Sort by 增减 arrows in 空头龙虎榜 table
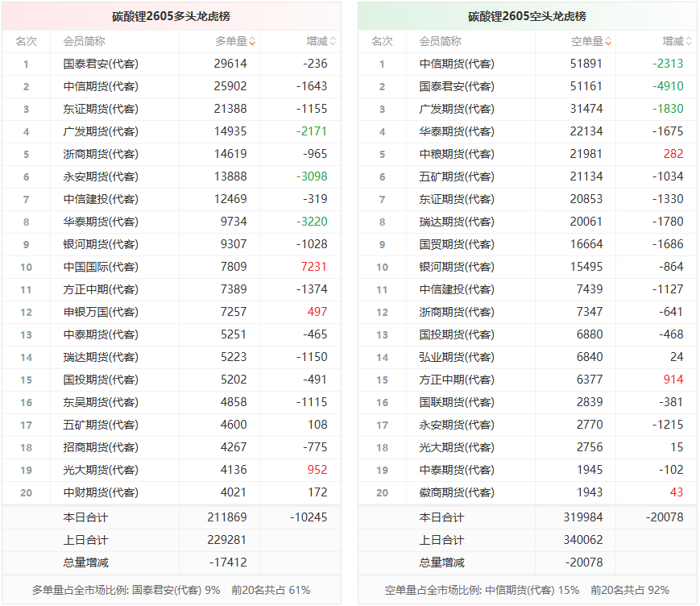The width and height of the screenshot is (700, 606). [x=689, y=42]
